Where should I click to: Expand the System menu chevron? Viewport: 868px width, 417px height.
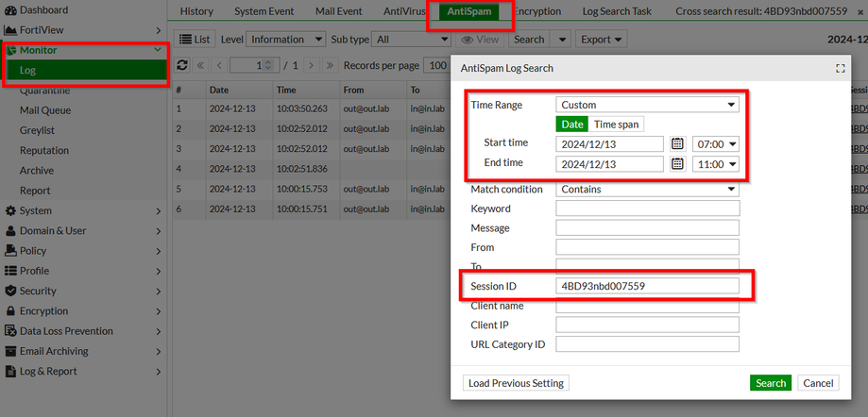[159, 211]
